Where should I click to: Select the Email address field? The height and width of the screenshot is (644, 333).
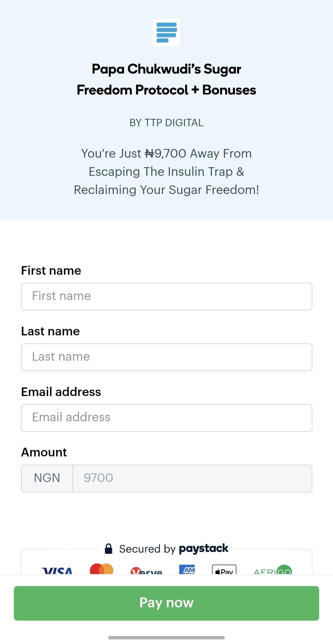click(x=166, y=418)
